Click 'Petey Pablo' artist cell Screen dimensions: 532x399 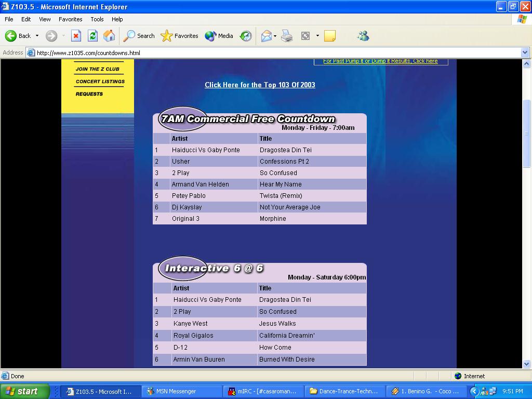(x=189, y=196)
